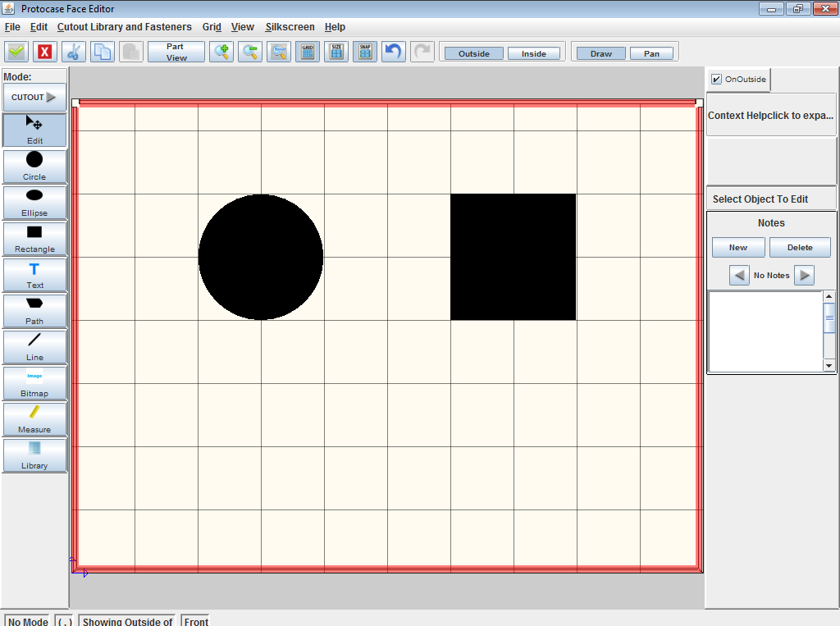Screen dimensions: 840x626
Task: Open the Library tool
Action: [x=34, y=455]
